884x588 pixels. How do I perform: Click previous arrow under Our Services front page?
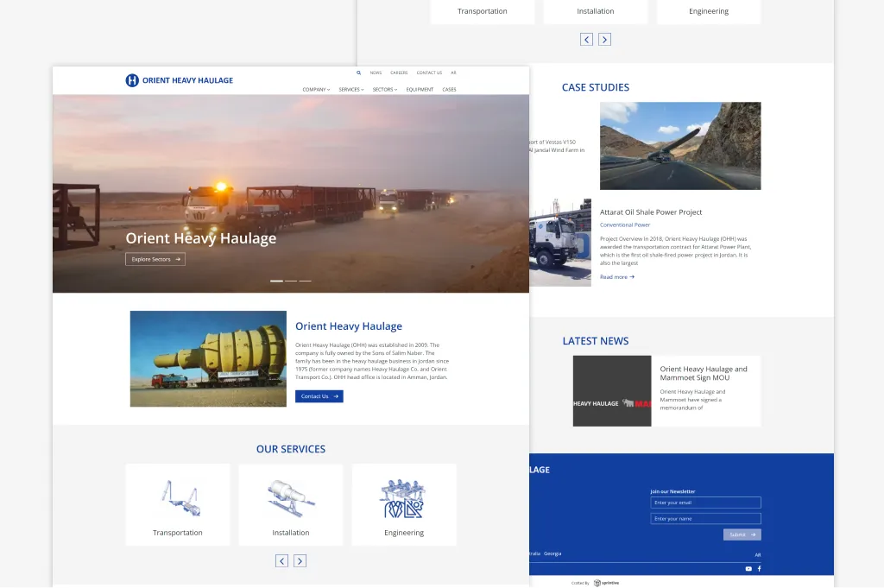[x=282, y=561]
